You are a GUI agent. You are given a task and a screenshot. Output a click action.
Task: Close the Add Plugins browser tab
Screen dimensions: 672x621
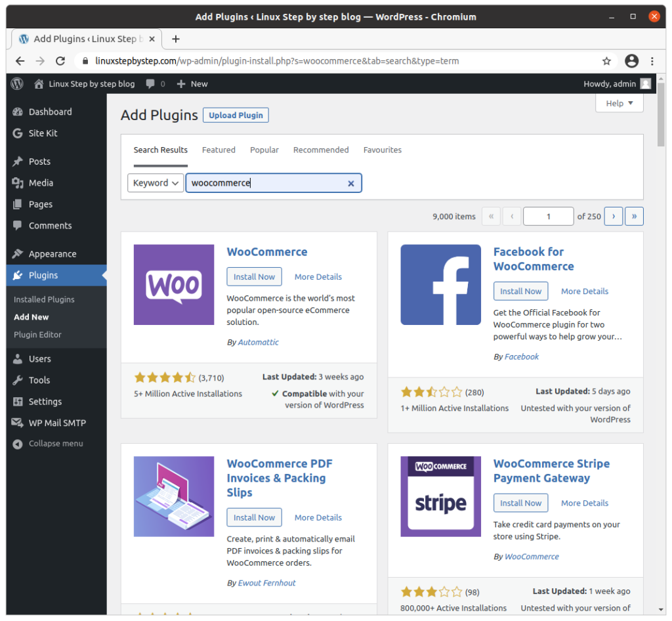(x=152, y=39)
